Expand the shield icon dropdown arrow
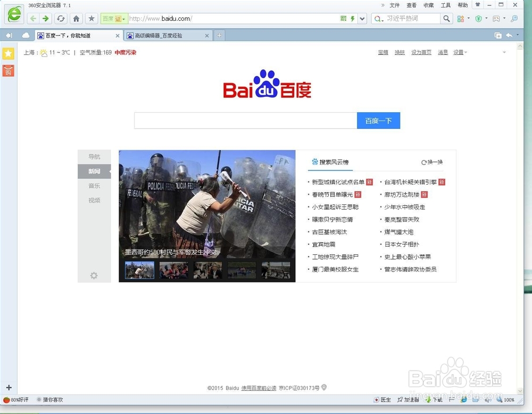532x414 pixels. click(487, 18)
